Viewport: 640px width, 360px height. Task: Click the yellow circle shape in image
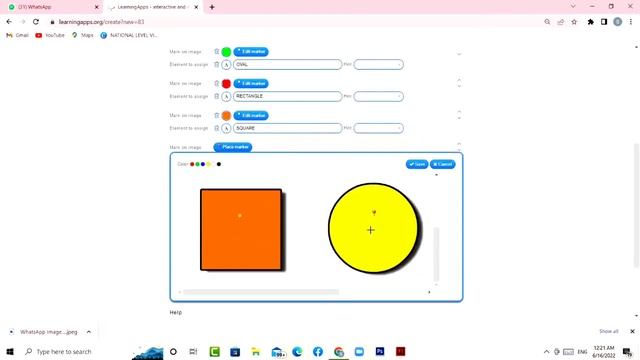coord(373,228)
